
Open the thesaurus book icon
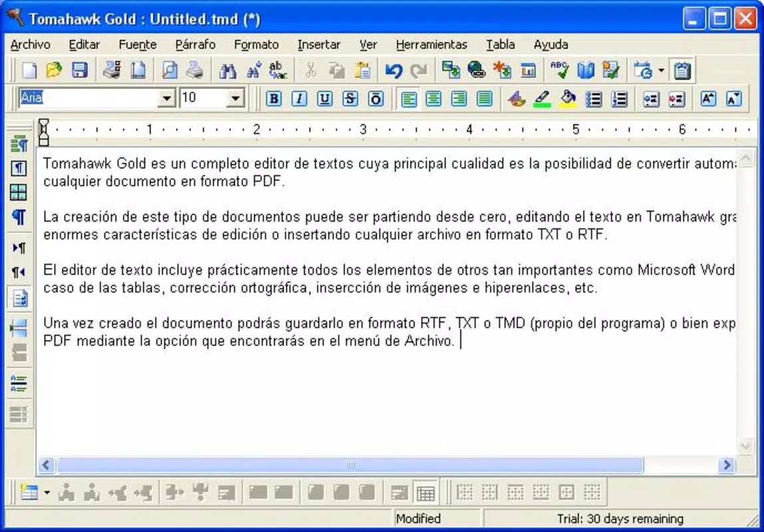[585, 71]
